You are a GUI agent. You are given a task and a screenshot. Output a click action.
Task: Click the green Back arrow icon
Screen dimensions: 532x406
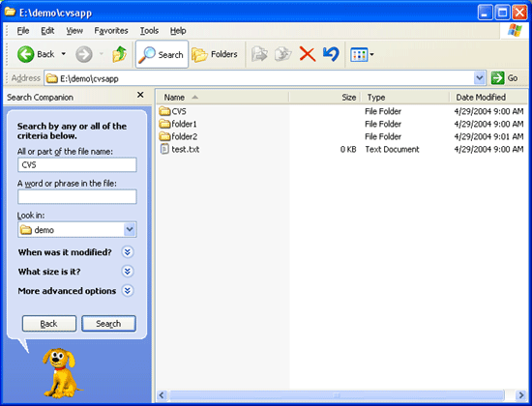[x=26, y=54]
